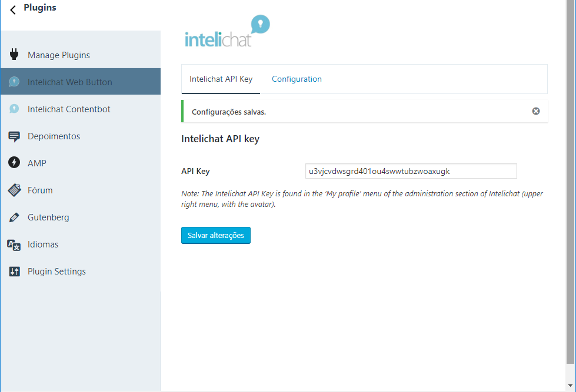Click the intelichat logo image
The width and height of the screenshot is (576, 392).
coord(227,32)
